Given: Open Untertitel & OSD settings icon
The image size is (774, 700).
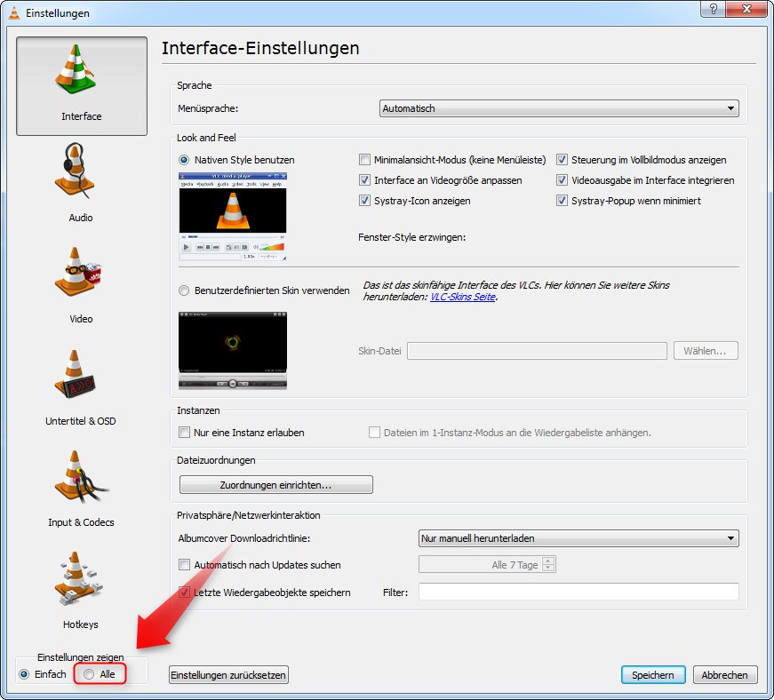Looking at the screenshot, I should (x=80, y=377).
